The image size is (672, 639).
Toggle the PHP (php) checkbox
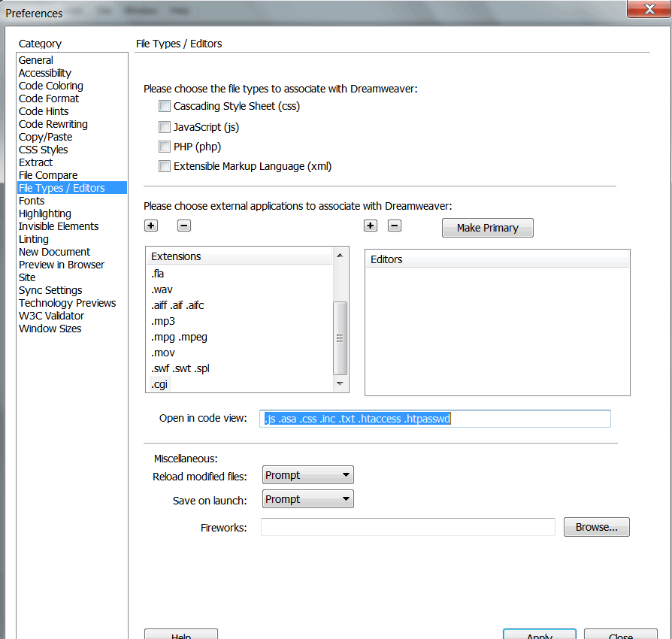(x=165, y=147)
